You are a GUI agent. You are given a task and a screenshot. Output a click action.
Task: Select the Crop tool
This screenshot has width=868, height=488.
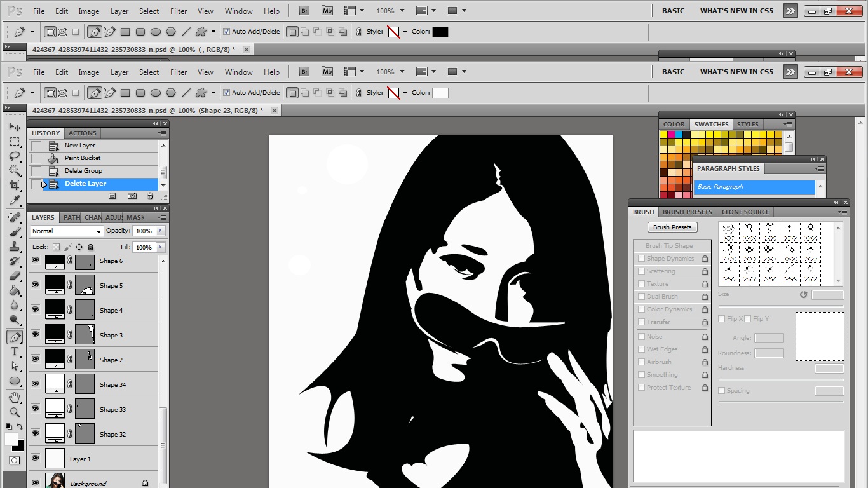click(x=15, y=186)
